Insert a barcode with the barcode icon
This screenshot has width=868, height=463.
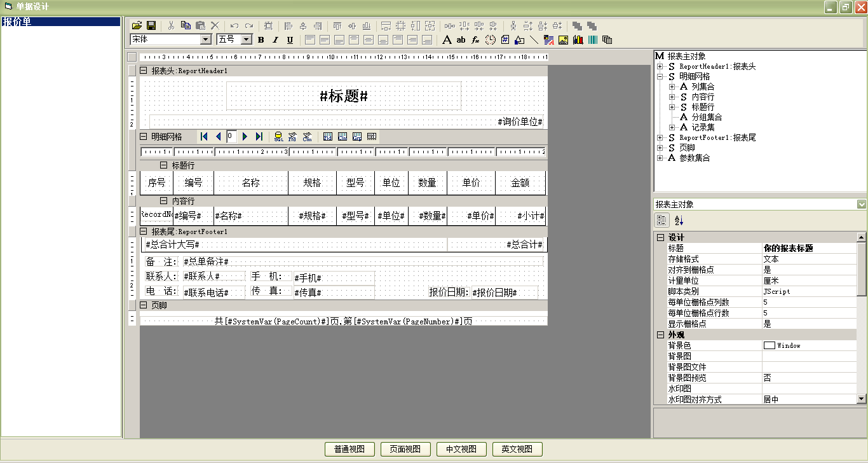pos(593,39)
